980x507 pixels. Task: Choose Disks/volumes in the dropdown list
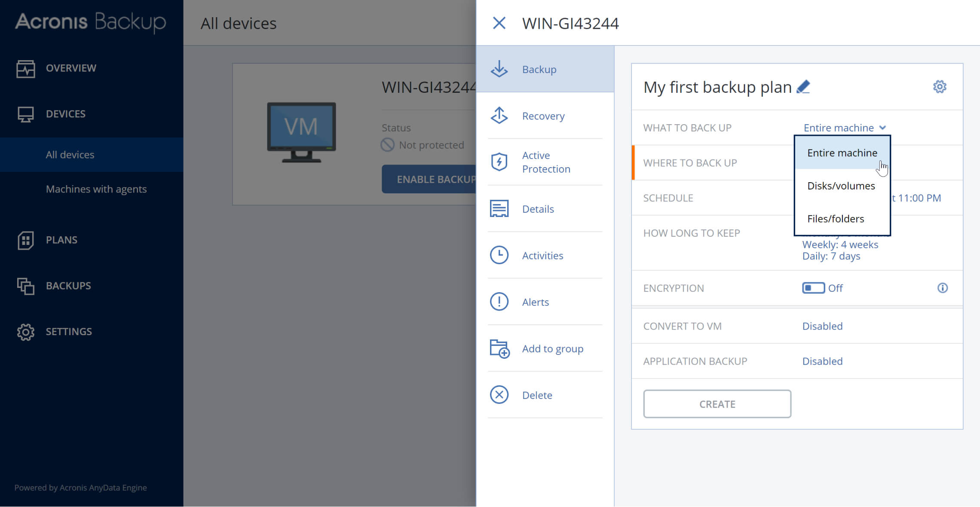point(842,186)
